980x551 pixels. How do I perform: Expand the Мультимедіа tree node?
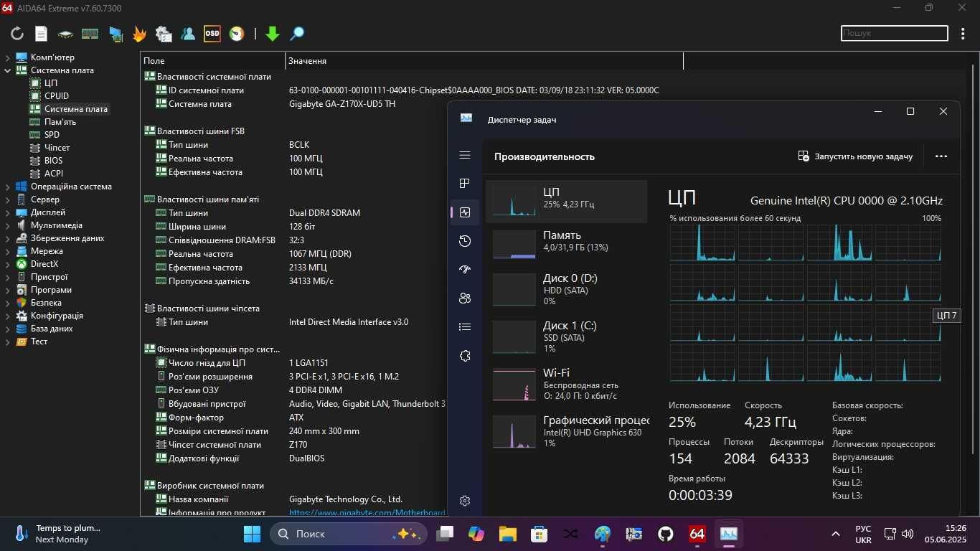coord(8,225)
